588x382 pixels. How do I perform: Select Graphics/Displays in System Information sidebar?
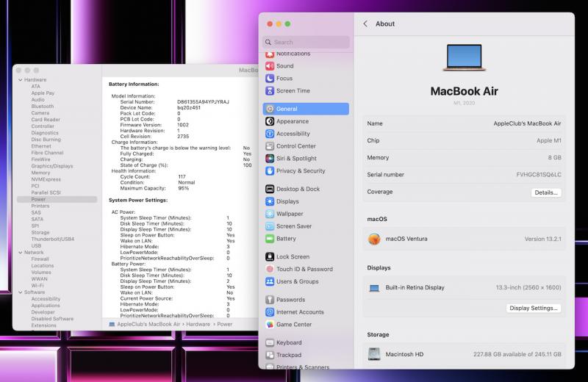click(x=52, y=166)
